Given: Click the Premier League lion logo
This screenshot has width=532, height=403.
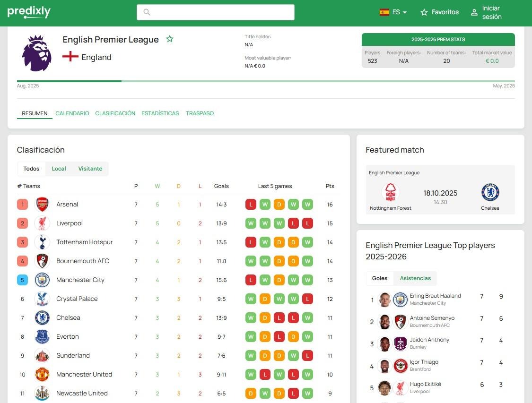Looking at the screenshot, I should coord(37,53).
